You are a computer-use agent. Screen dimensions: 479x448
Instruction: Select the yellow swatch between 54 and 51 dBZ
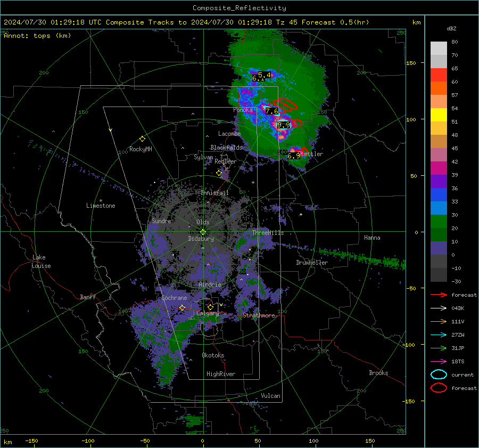click(439, 115)
